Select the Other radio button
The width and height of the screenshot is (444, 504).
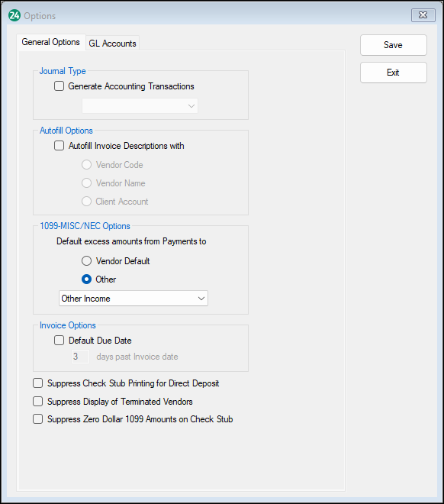(x=87, y=279)
